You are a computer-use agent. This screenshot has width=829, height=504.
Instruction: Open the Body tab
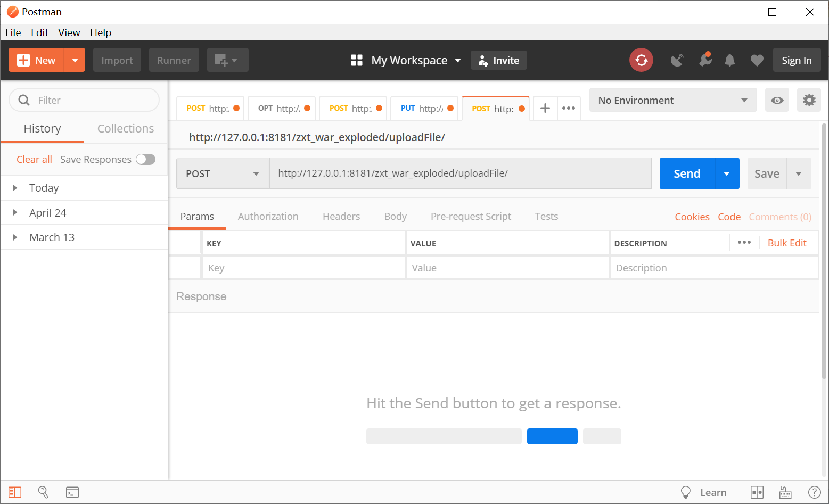tap(396, 216)
